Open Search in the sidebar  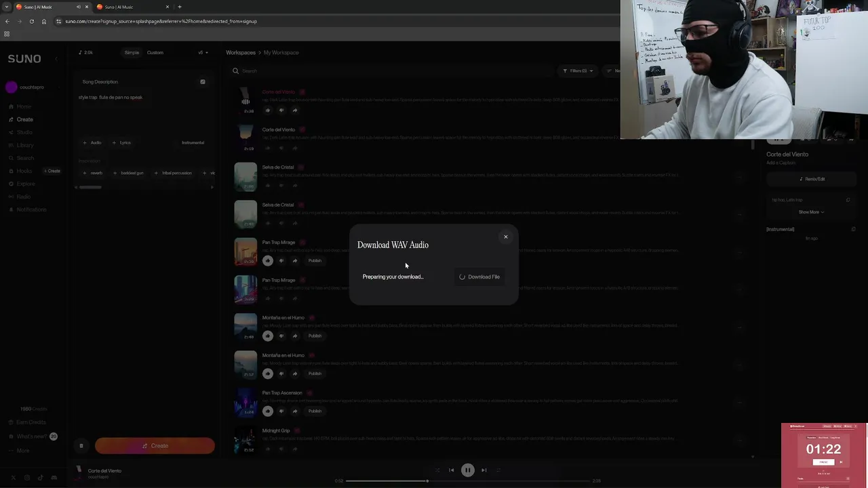(25, 158)
